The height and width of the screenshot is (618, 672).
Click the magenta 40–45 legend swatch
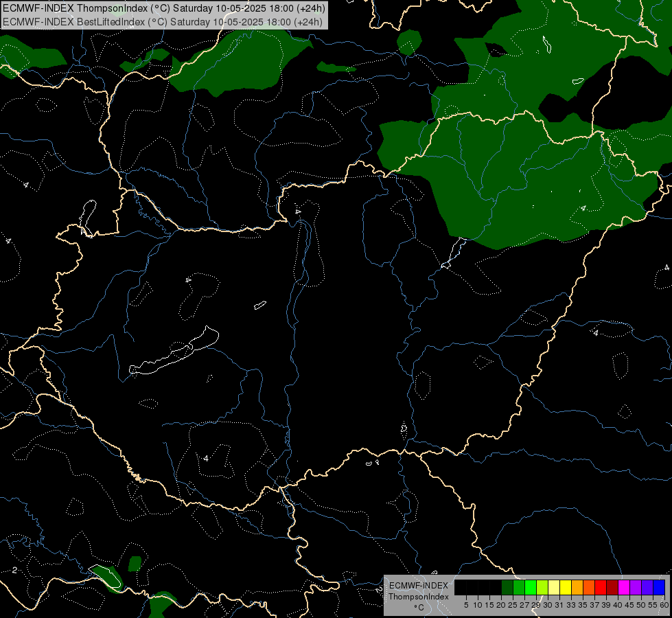[x=624, y=587]
